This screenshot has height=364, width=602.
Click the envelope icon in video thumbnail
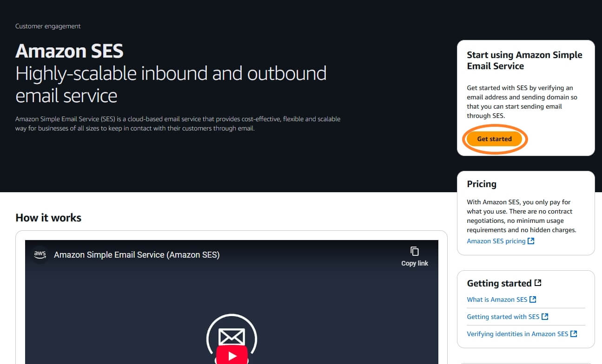click(x=232, y=336)
